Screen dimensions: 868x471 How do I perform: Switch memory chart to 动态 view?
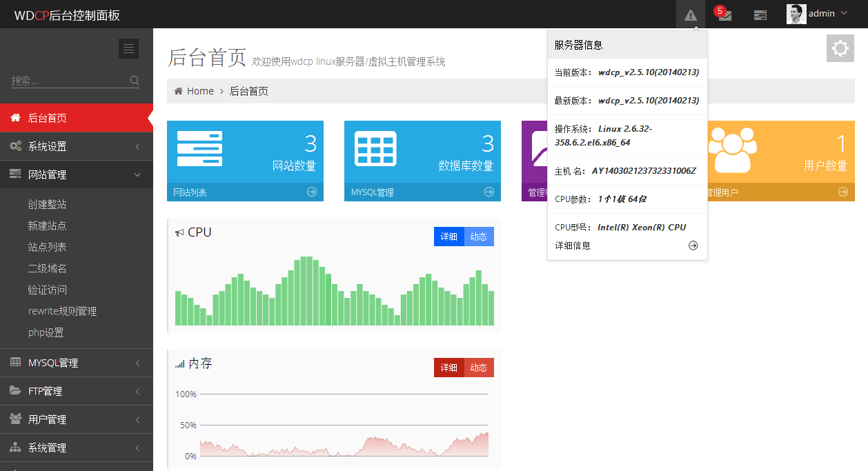tap(479, 368)
